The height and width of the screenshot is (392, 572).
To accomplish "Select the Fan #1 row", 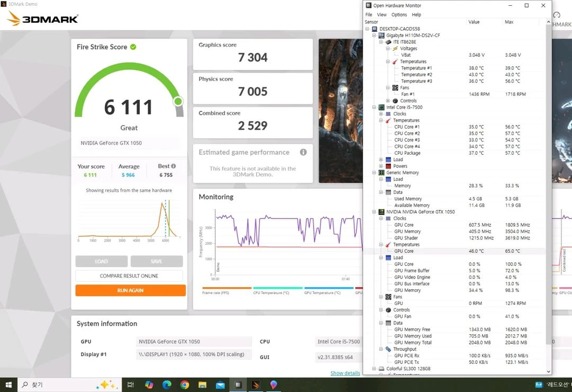I will pos(454,94).
